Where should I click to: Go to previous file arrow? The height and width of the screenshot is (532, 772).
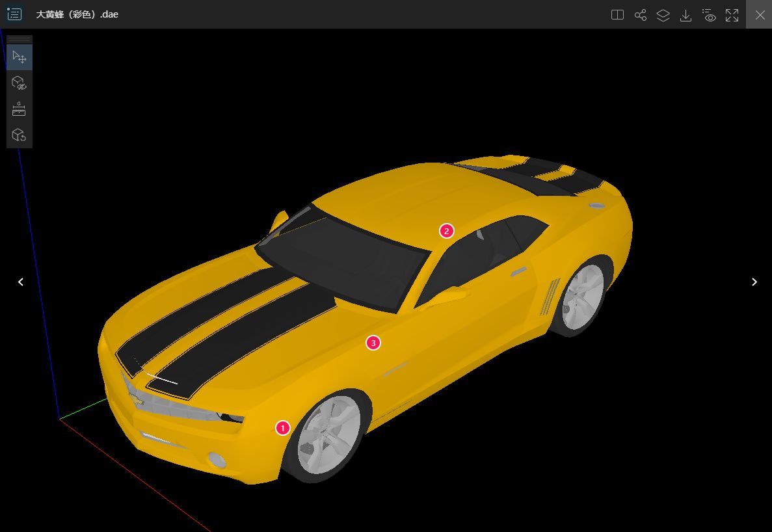[21, 282]
